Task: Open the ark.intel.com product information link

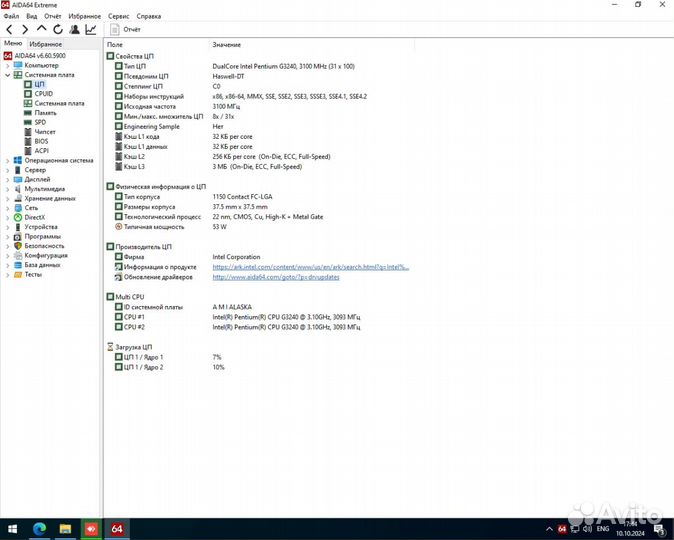Action: coord(310,267)
